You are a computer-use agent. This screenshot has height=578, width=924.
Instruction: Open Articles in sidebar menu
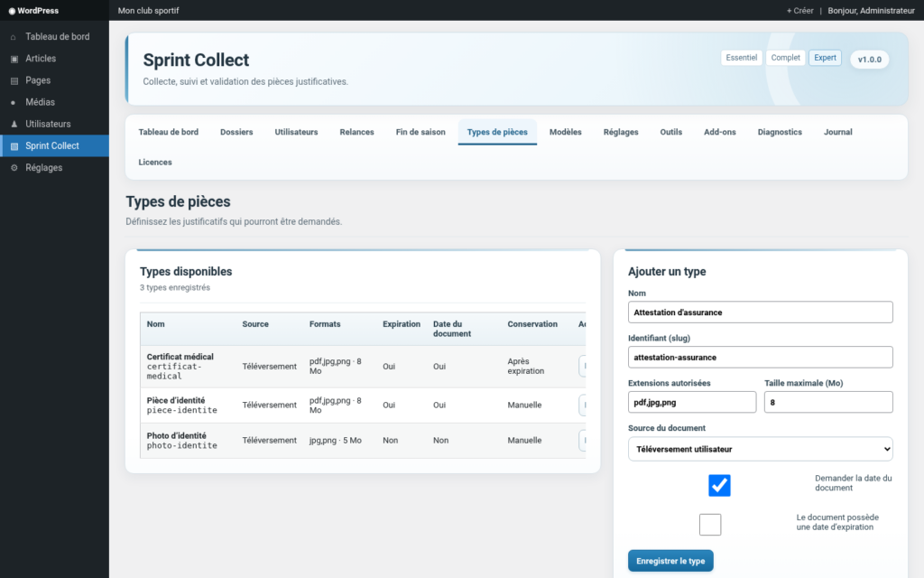click(54, 59)
